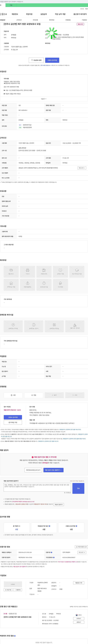
Task: Open the 직업 능력 개발 menu
Action: point(60,14)
